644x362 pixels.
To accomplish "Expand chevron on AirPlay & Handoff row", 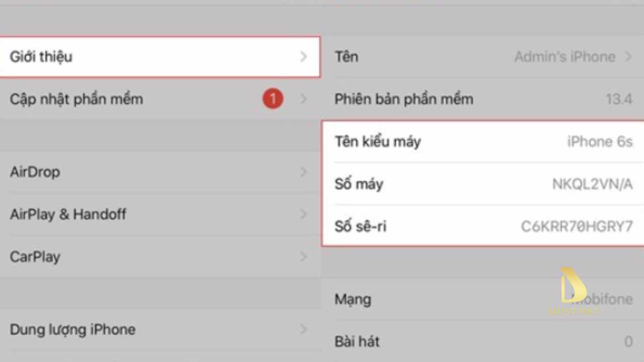I will (x=303, y=215).
